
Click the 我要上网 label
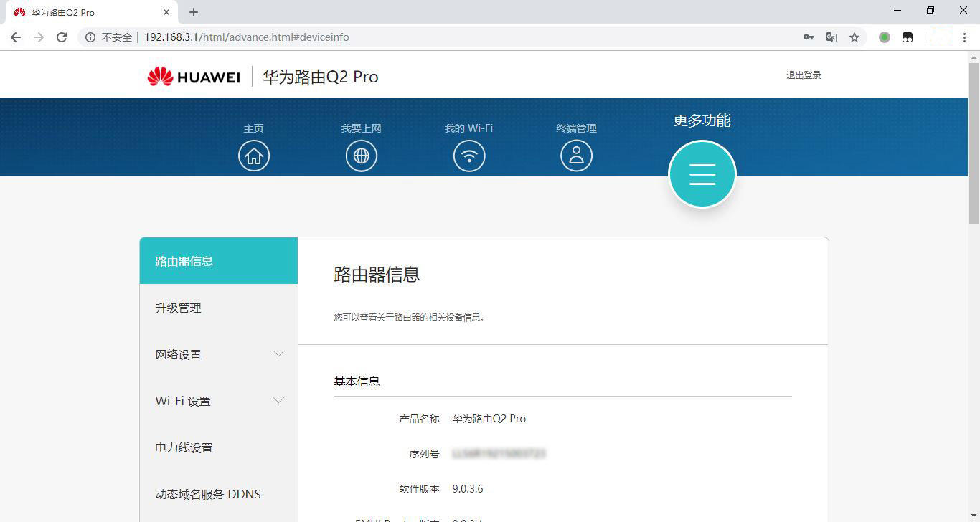click(x=361, y=128)
